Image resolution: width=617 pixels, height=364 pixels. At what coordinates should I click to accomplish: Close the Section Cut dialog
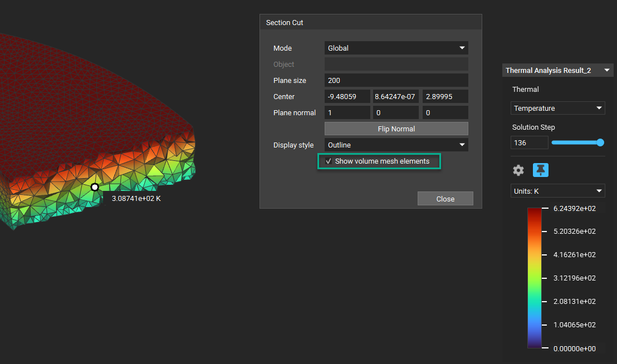tap(445, 199)
